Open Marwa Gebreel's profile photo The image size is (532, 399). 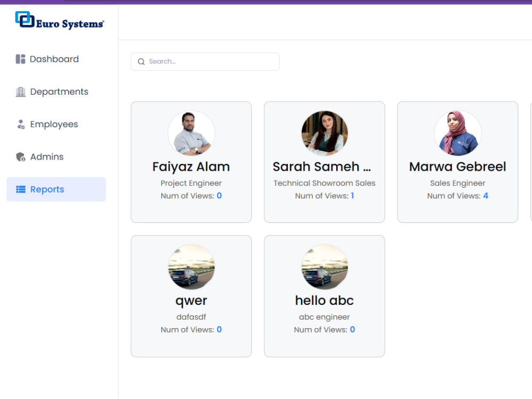tap(458, 134)
